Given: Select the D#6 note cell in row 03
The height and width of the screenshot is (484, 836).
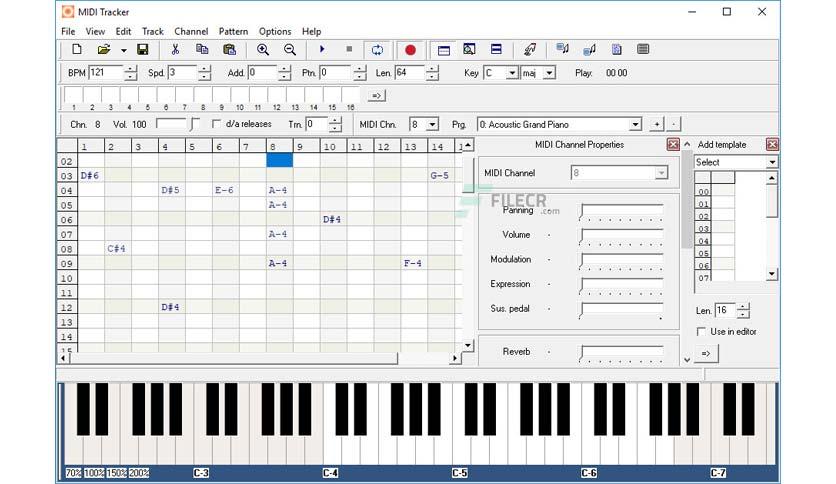Looking at the screenshot, I should pos(91,176).
